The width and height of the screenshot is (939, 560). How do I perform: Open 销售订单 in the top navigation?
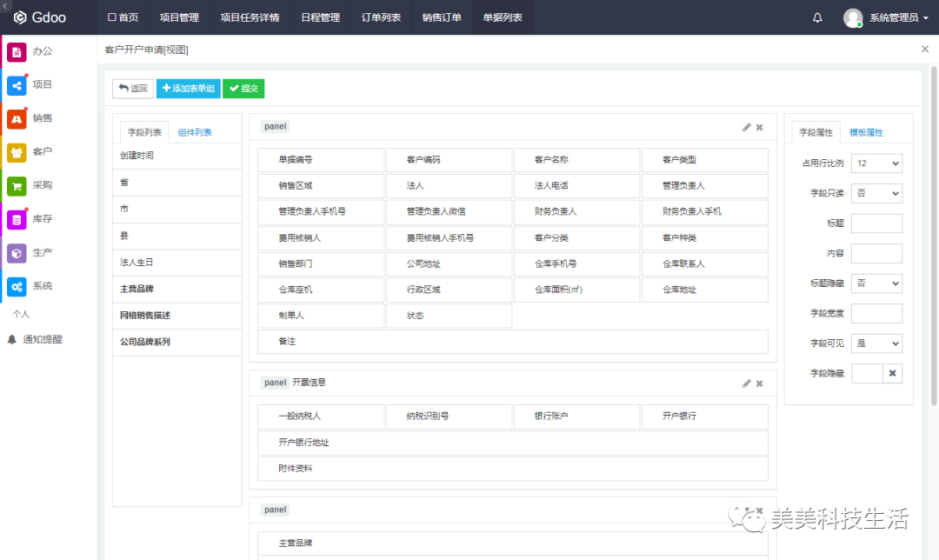442,17
